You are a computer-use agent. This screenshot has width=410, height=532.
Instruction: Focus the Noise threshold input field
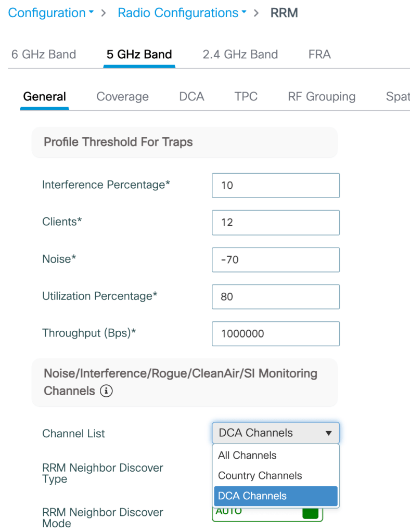[x=275, y=259]
